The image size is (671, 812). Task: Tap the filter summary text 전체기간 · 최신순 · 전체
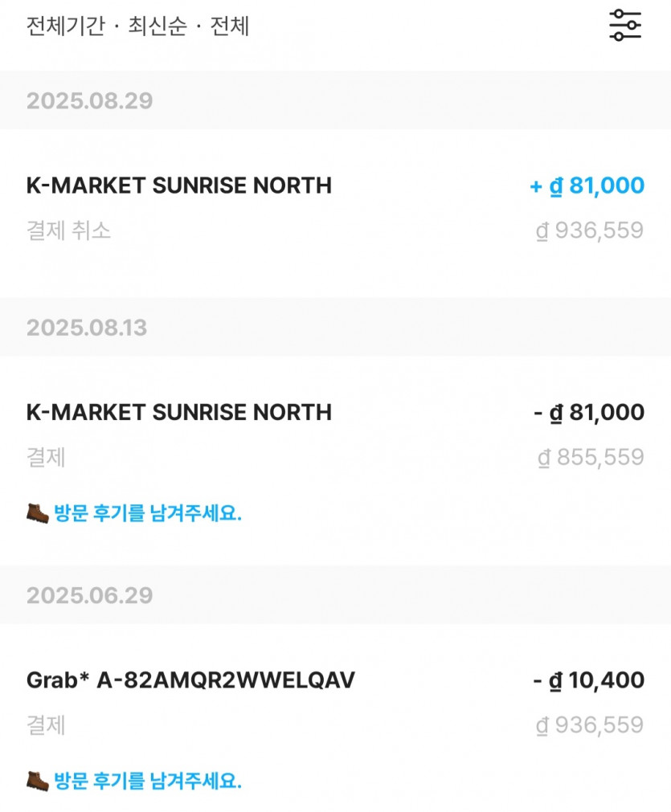coord(138,27)
